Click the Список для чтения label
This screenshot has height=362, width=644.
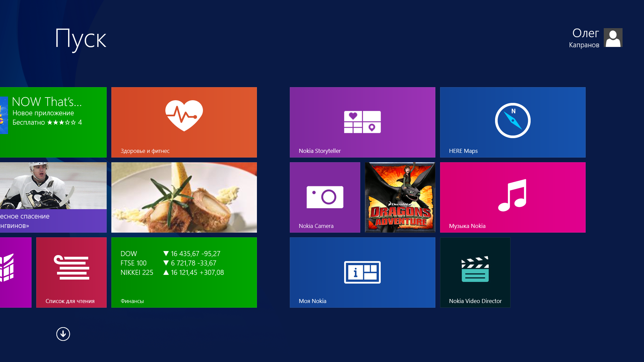70,301
